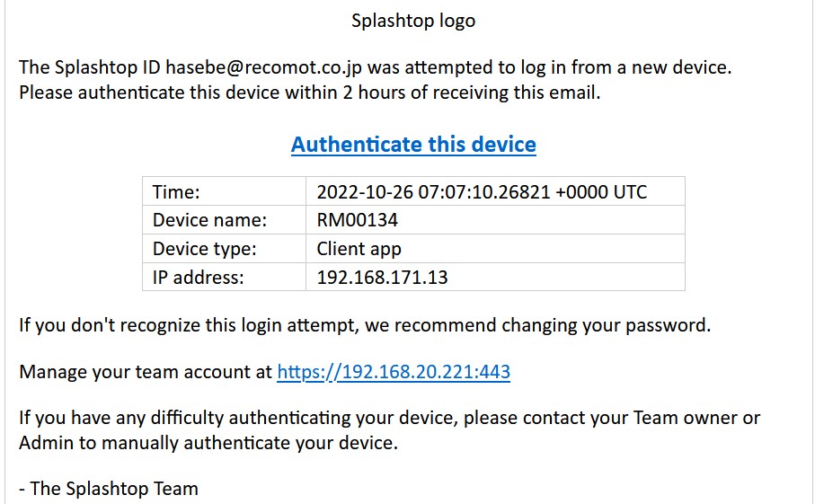The width and height of the screenshot is (815, 504).
Task: Follow the https://192.168.20.221:443 link
Action: tap(394, 372)
